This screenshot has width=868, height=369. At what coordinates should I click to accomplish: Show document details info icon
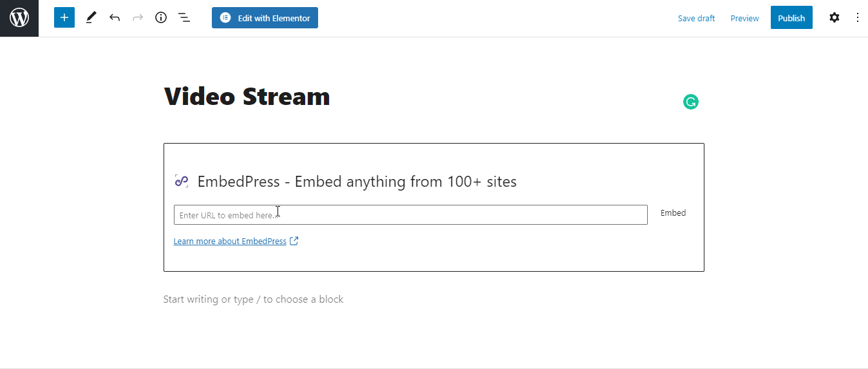[x=161, y=18]
